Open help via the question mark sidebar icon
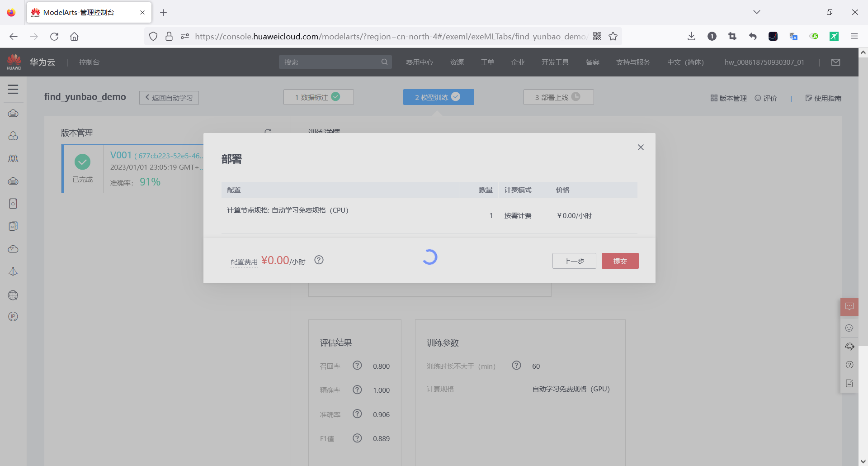Screen dimensions: 868x466 850,365
